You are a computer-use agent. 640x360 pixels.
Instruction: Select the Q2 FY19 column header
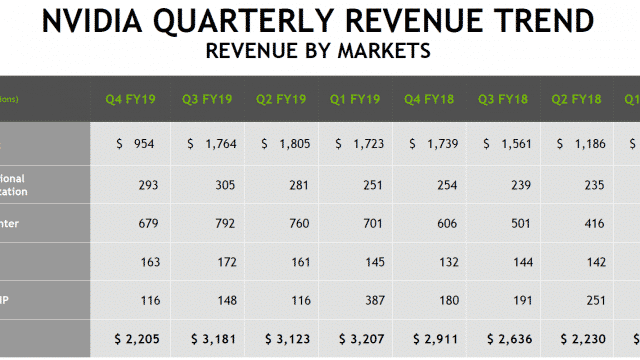(x=281, y=99)
